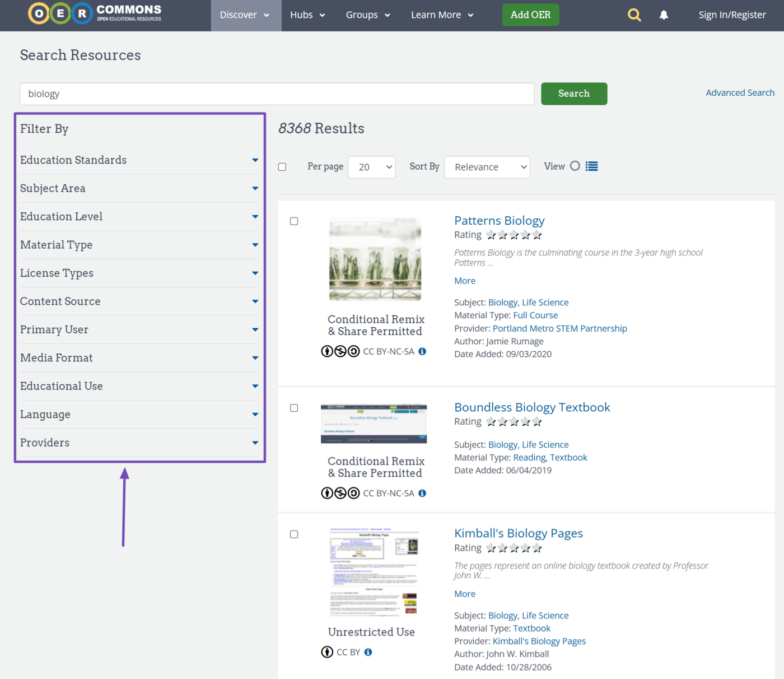
Task: Open the Discover menu
Action: [x=246, y=15]
